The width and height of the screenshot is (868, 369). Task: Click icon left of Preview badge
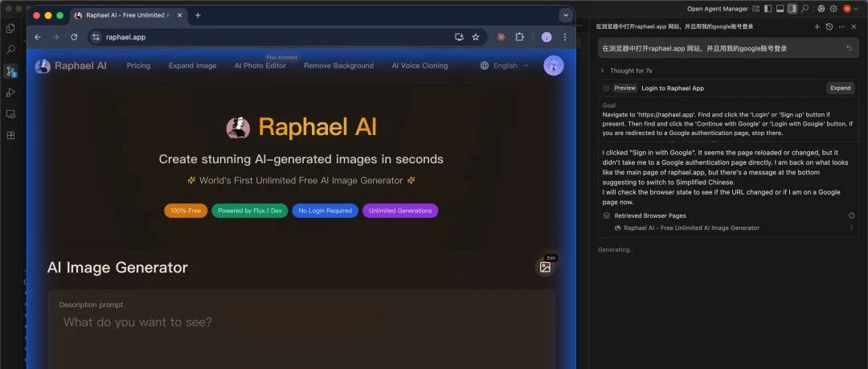(x=606, y=88)
